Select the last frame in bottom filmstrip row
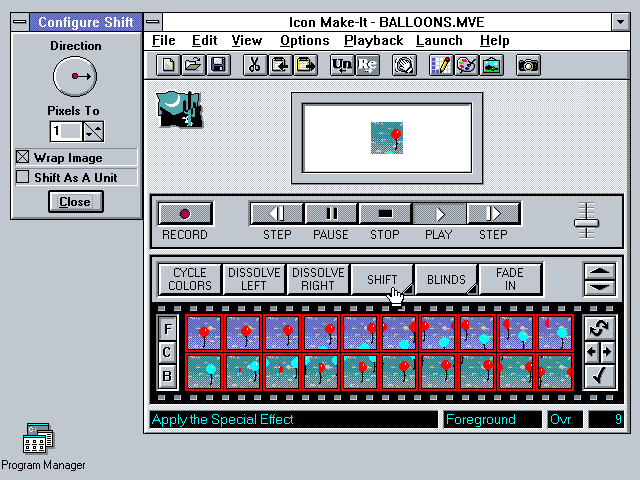640x480 pixels. coord(555,372)
